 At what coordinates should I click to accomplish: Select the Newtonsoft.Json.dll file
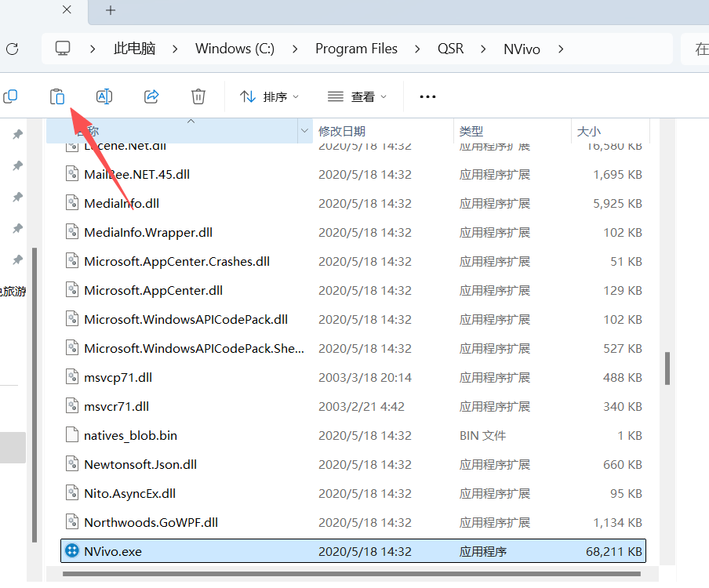click(x=140, y=464)
